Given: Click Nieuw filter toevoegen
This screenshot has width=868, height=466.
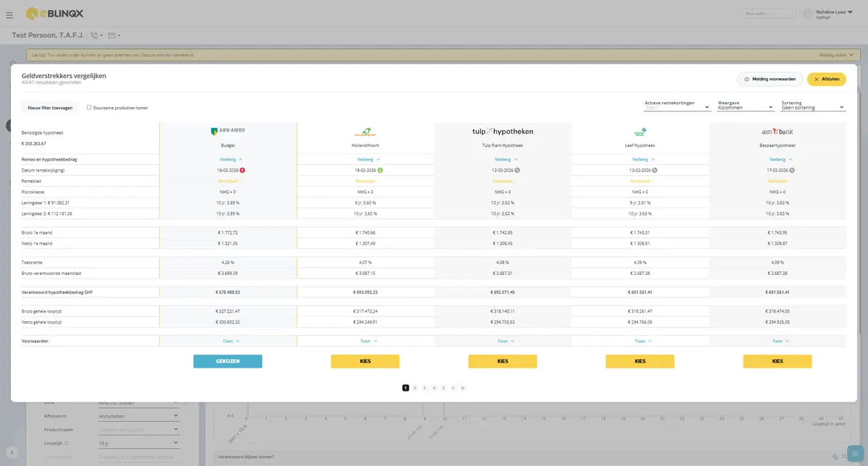Looking at the screenshot, I should (49, 108).
